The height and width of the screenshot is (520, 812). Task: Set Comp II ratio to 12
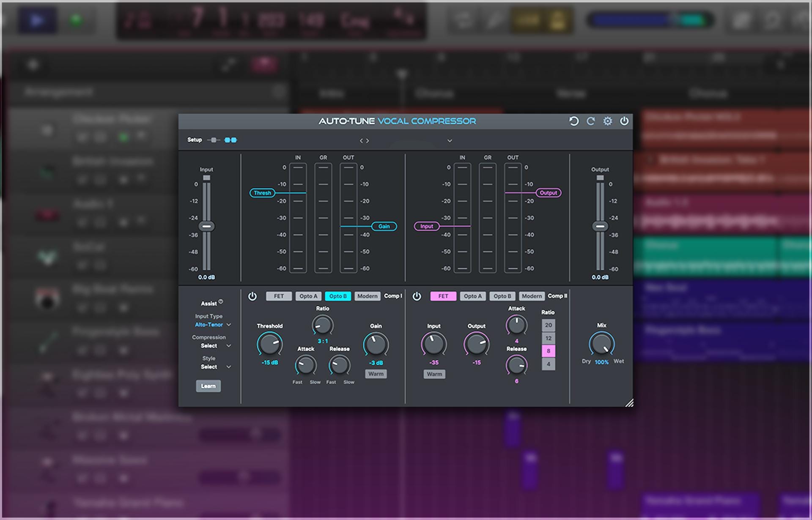click(x=549, y=338)
